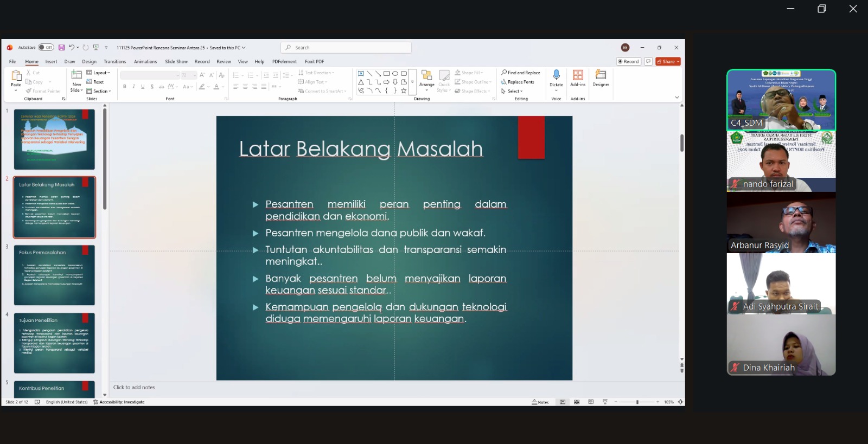Click the Save icon in title bar
Viewport: 868px width, 444px height.
click(x=61, y=48)
